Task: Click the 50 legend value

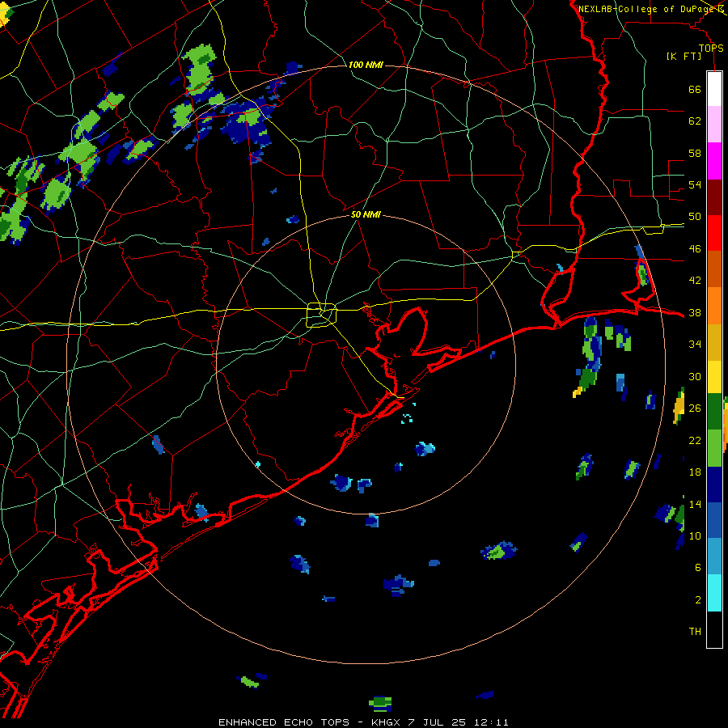Action: coord(695,217)
